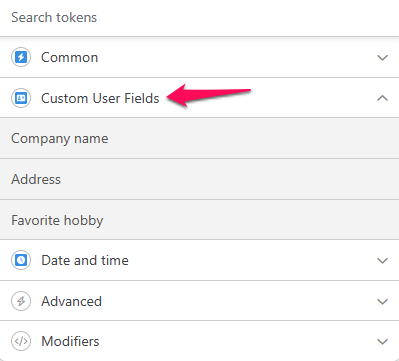Expand the Advanced section chevron
The width and height of the screenshot is (399, 361).
[x=382, y=301]
